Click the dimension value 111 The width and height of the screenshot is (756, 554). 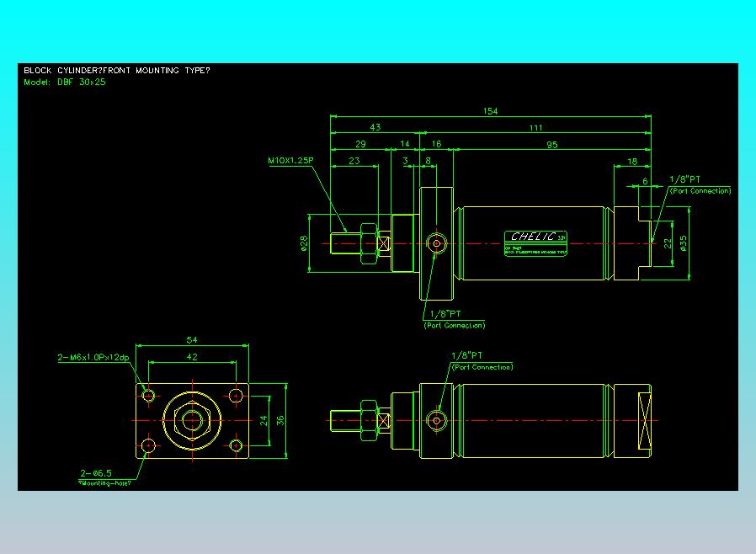click(536, 128)
